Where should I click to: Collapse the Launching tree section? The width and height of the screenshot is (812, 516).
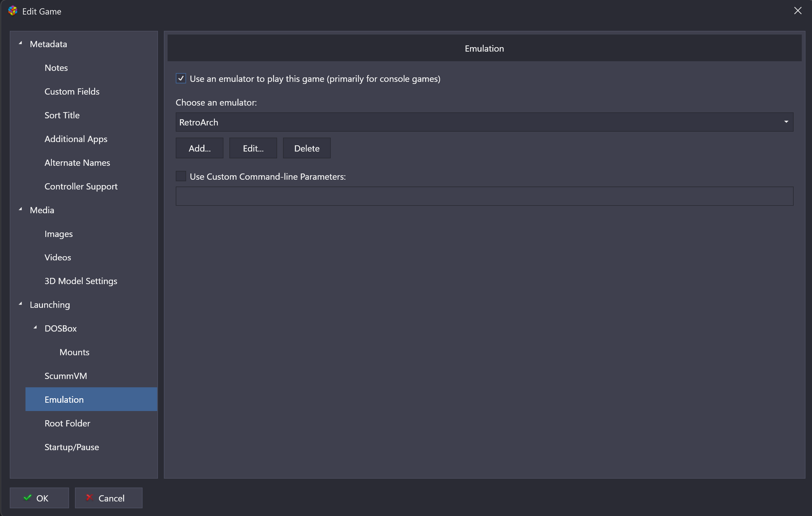[20, 304]
